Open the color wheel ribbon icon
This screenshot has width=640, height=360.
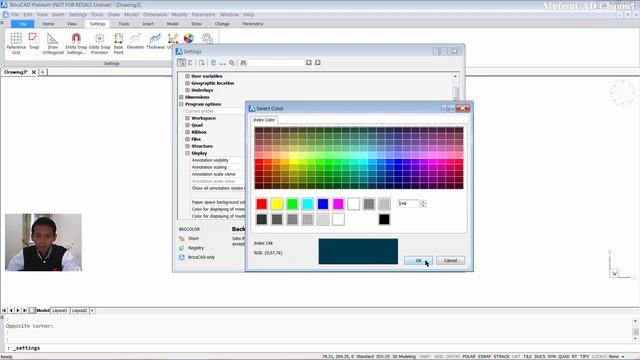189,38
